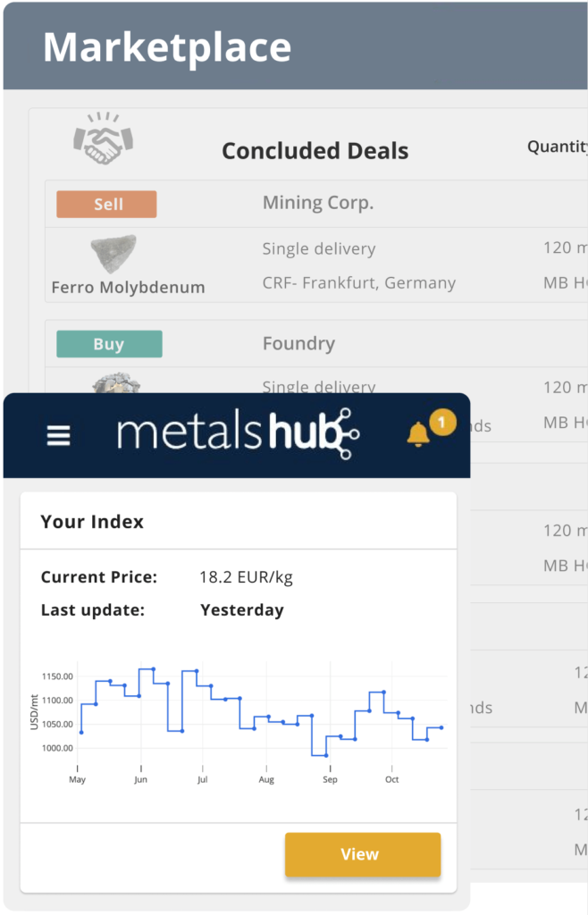Click the CRF- Frankfurt, Germany delivery text

[x=358, y=283]
